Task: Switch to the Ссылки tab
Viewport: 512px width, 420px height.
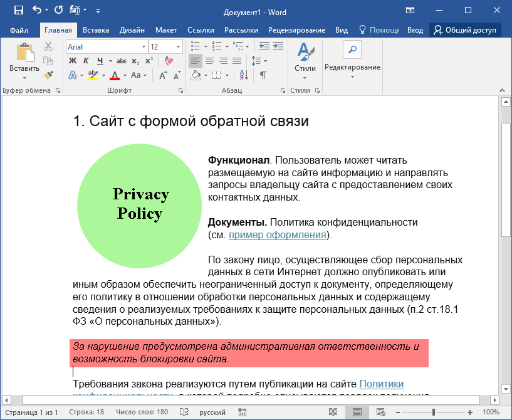Action: point(201,30)
